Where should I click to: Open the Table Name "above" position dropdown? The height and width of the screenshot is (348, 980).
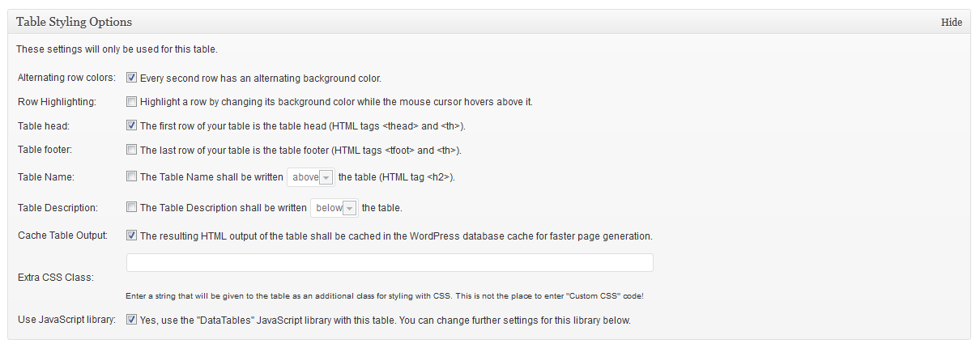(311, 177)
